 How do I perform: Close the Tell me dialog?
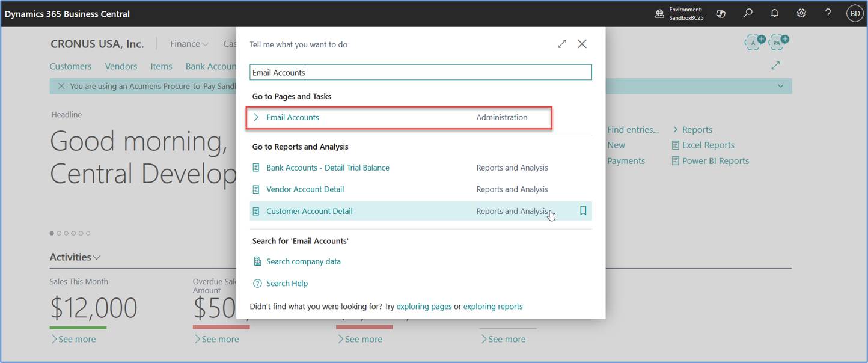pos(582,44)
